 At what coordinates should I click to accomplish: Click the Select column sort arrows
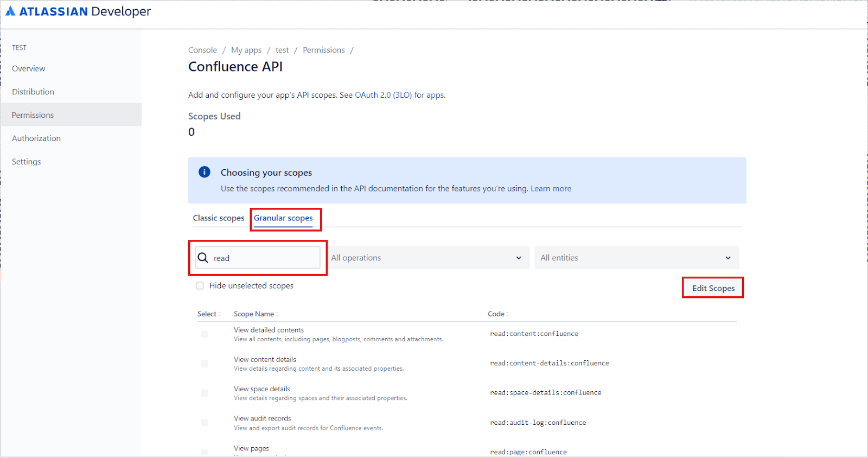pyautogui.click(x=219, y=314)
